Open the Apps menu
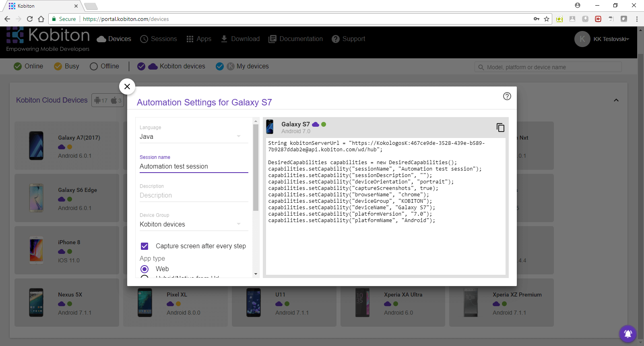The width and height of the screenshot is (644, 346). (199, 39)
